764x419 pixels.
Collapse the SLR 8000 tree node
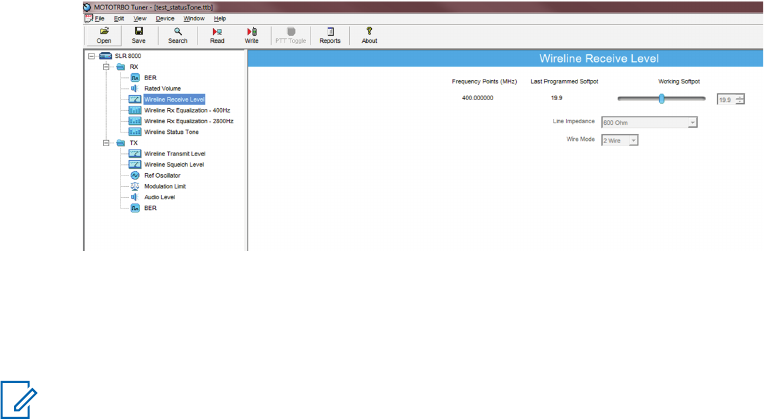[x=91, y=56]
